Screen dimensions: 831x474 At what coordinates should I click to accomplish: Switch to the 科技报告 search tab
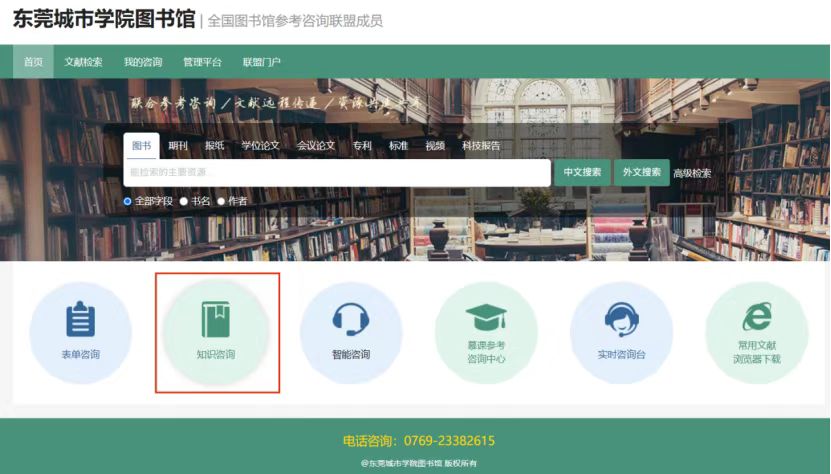coord(481,146)
